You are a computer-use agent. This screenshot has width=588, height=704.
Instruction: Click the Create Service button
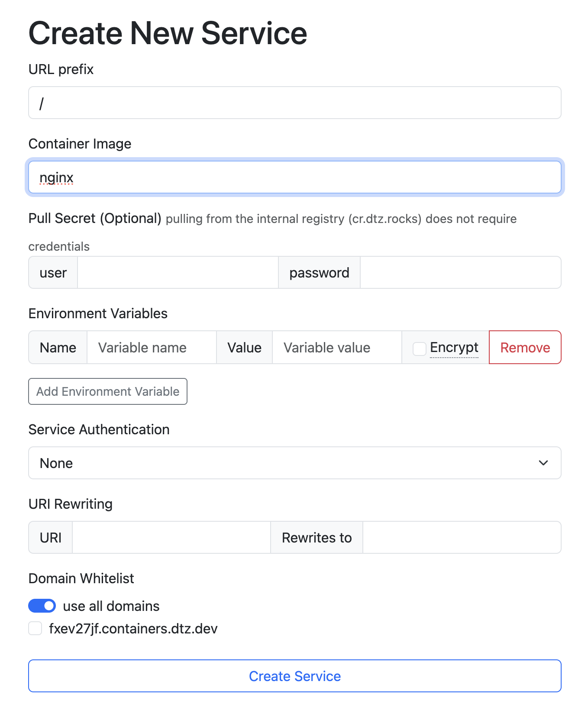294,676
